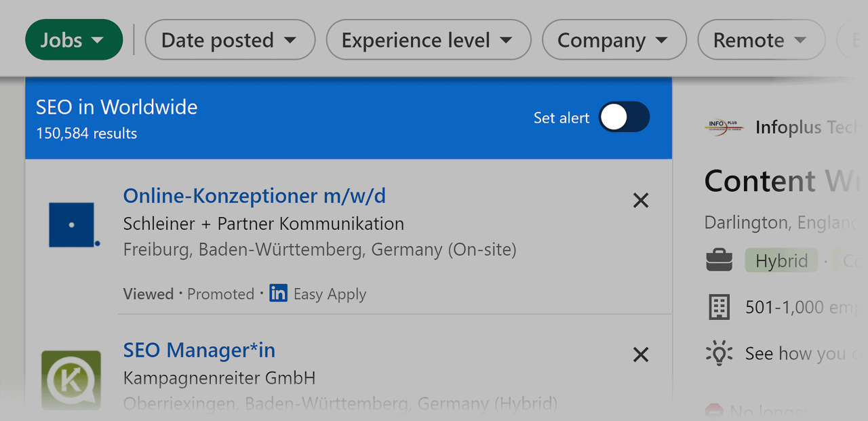The width and height of the screenshot is (868, 421).
Task: Dismiss the SEO Manager*in job listing
Action: point(640,355)
